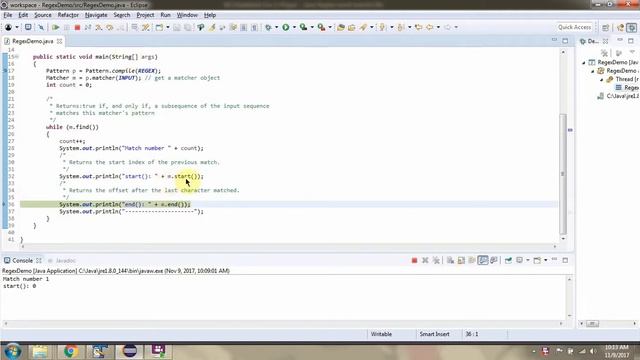Click the Search flashlight toolbar icon
The width and height of the screenshot is (640, 360).
(x=363, y=27)
